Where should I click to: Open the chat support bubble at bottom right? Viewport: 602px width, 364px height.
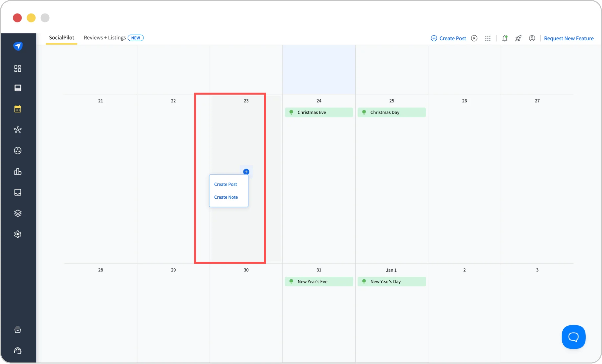click(573, 337)
